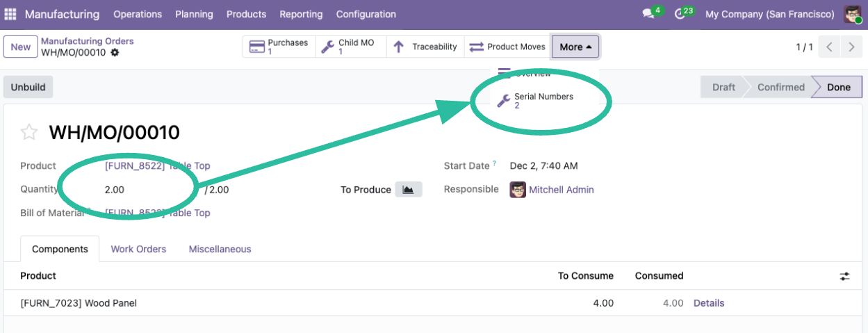868x333 pixels.
Task: Open the To Produce forecast chart icon
Action: click(x=409, y=190)
